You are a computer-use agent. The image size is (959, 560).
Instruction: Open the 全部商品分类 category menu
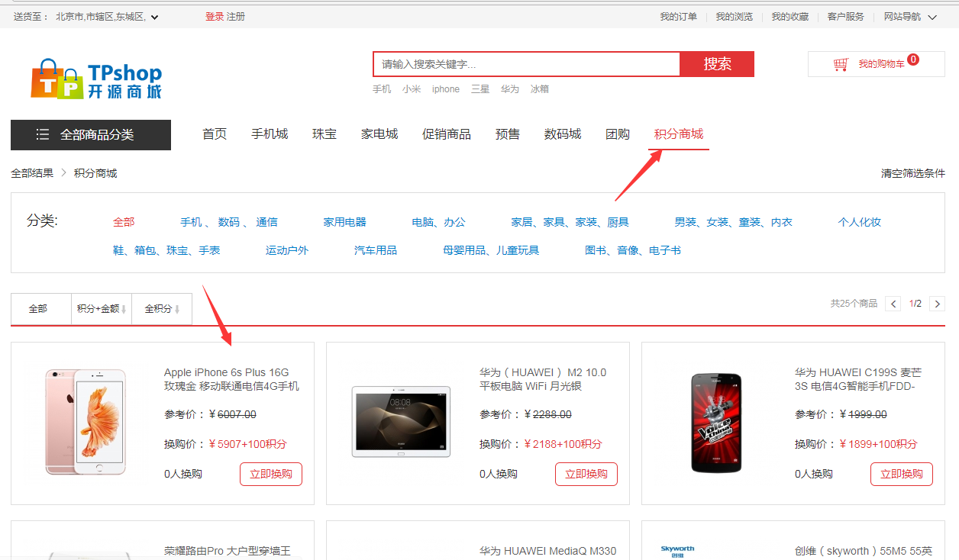tap(96, 135)
